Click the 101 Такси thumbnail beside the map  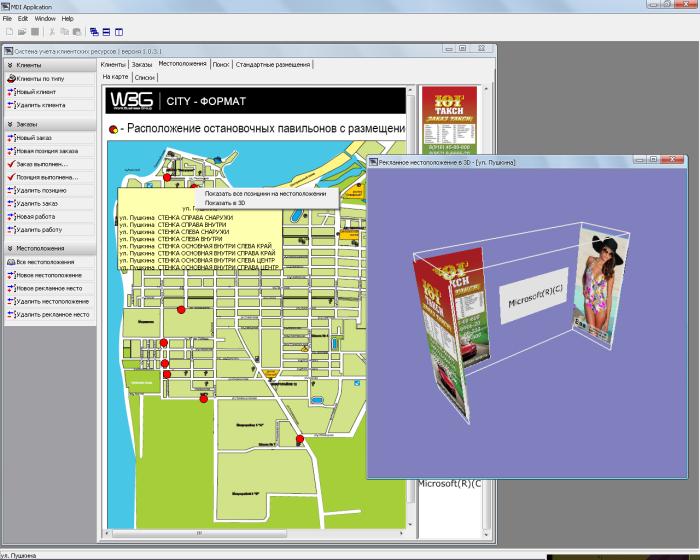[449, 121]
